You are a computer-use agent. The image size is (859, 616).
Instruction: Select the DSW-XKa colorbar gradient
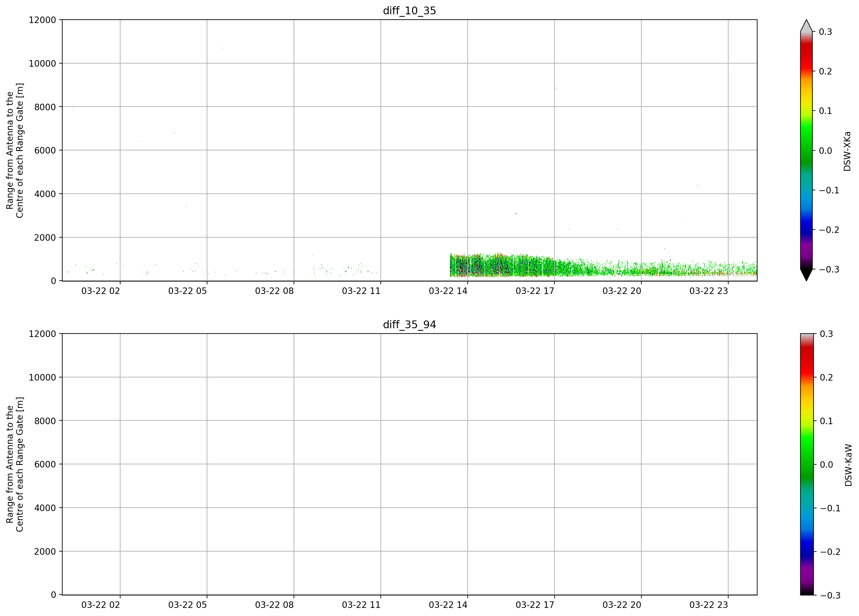pos(806,150)
